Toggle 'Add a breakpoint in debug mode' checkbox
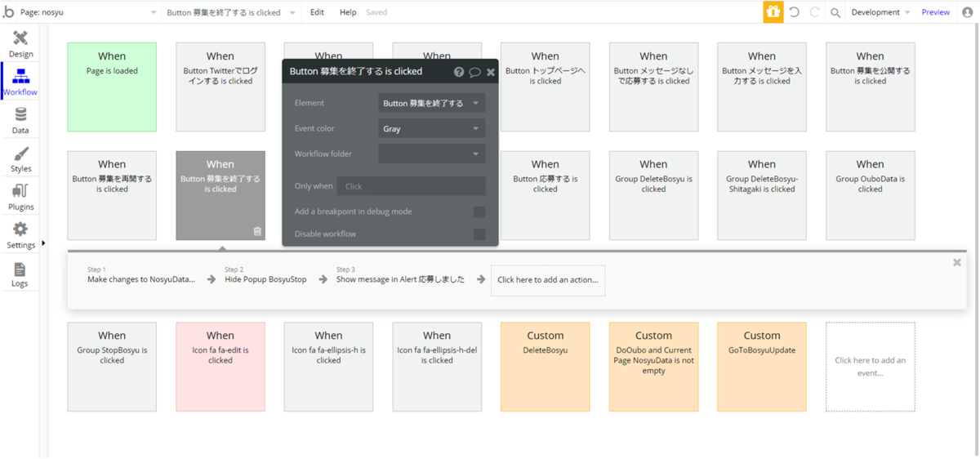 [479, 212]
